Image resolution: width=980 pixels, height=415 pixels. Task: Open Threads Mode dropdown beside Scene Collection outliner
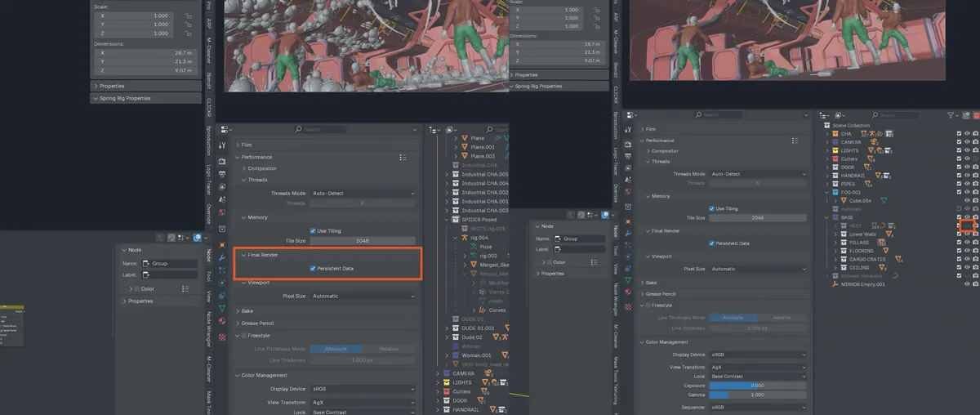click(x=758, y=174)
